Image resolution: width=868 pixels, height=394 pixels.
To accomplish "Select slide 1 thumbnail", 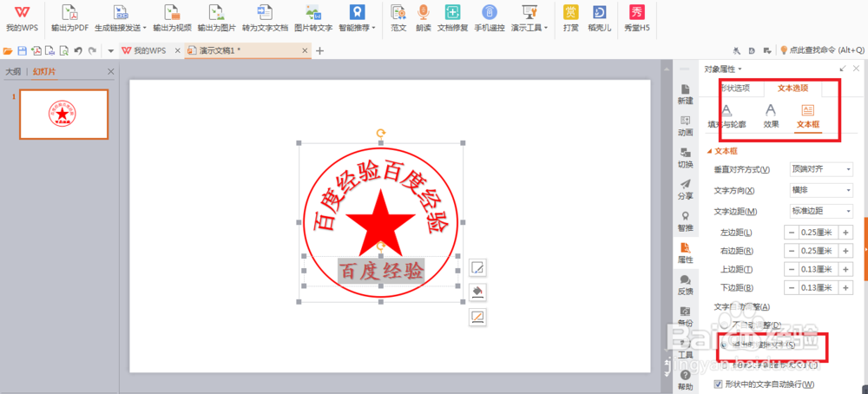I will [63, 114].
